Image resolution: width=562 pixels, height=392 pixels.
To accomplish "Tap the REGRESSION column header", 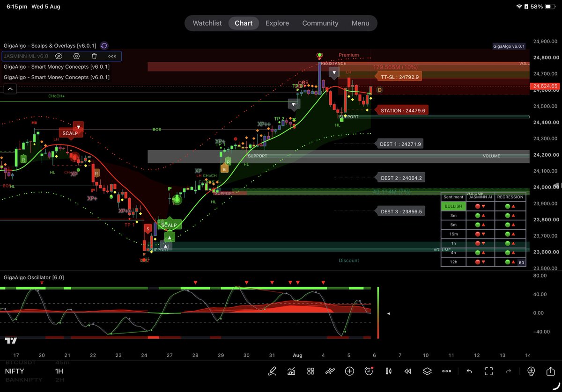I will [x=510, y=197].
